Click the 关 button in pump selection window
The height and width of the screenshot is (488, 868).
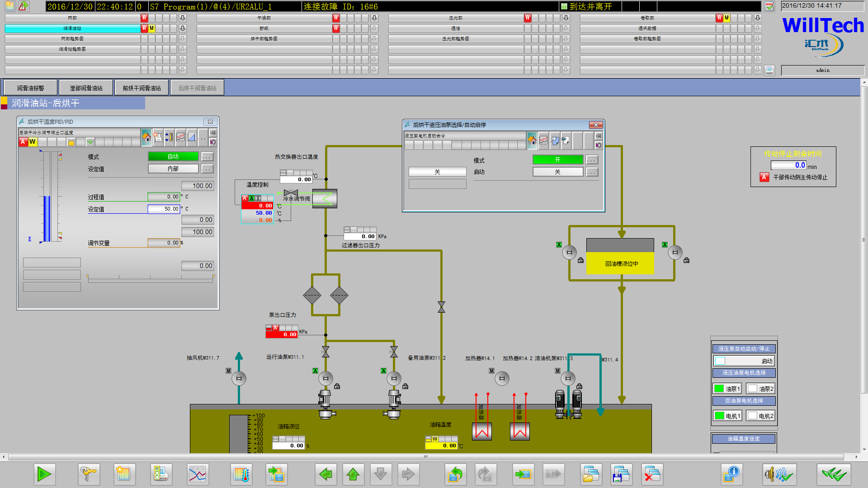tap(437, 172)
